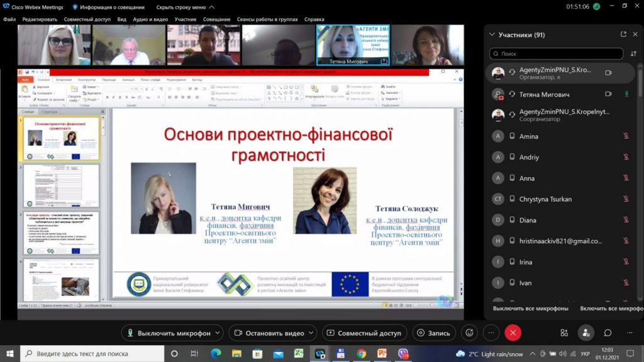Open the Аудио и видео menu
644x362 pixels.
click(150, 19)
